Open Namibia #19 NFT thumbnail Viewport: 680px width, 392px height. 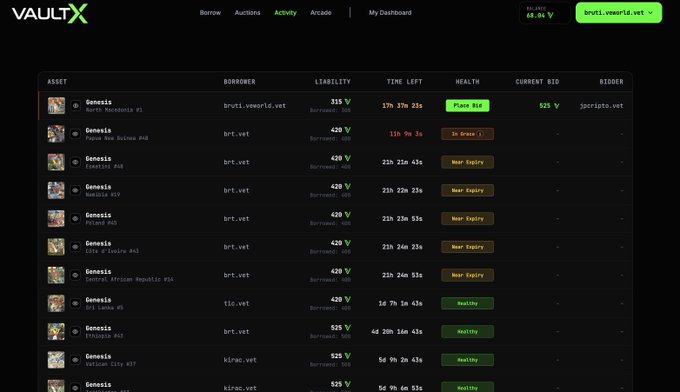[56, 190]
